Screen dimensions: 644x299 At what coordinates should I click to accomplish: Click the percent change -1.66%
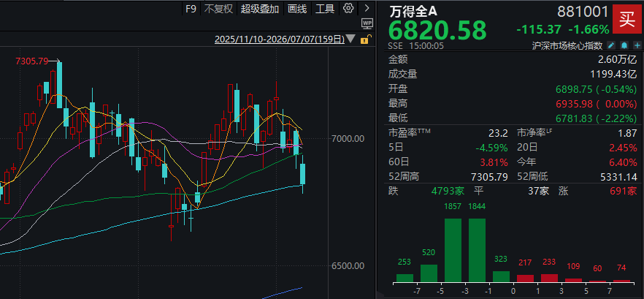tap(589, 29)
